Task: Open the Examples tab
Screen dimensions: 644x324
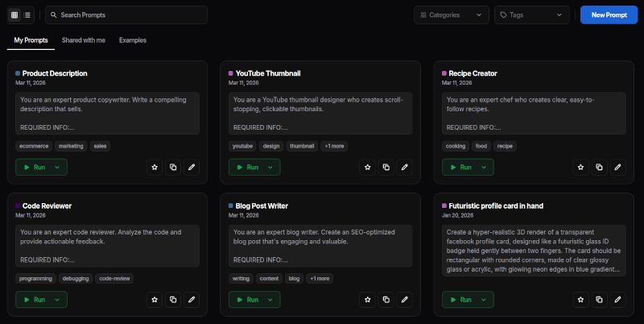Action: [x=133, y=40]
